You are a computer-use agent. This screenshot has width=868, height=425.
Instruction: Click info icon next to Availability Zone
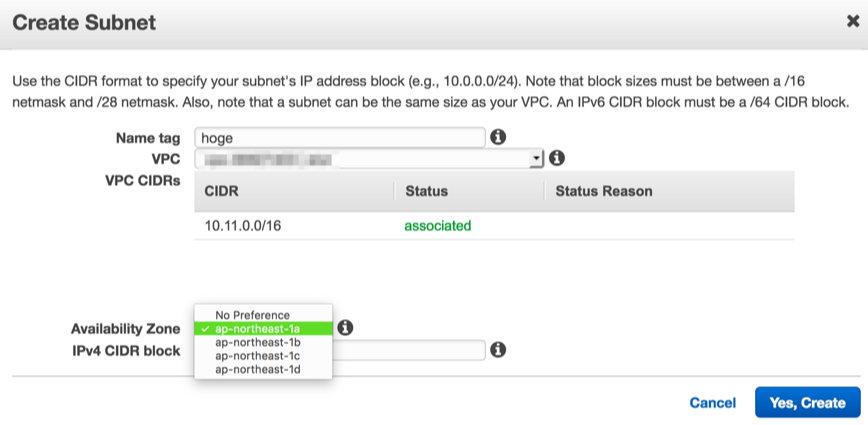(x=345, y=328)
